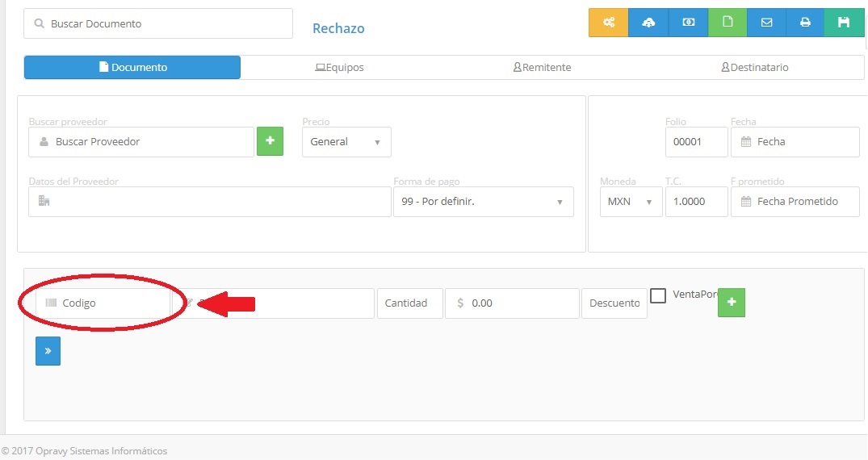Viewport: 868px width, 460px height.
Task: Create a new document with green page icon
Action: 728,23
